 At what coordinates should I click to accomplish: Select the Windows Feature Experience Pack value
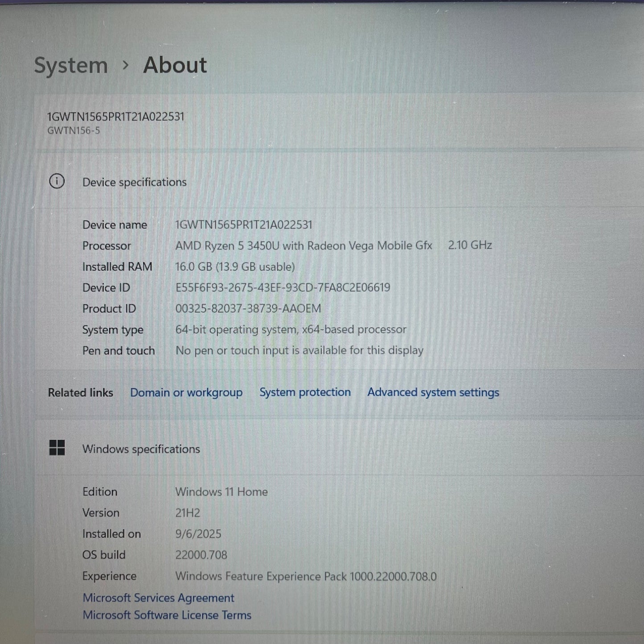point(306,576)
